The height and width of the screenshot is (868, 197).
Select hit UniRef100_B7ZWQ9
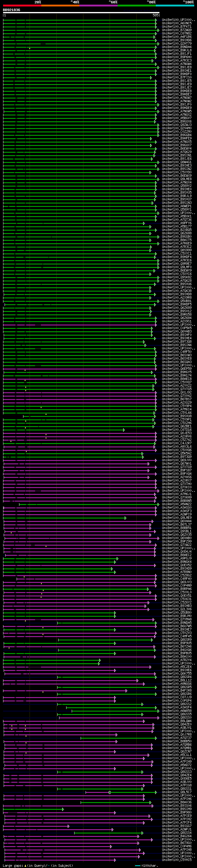click(177, 30)
